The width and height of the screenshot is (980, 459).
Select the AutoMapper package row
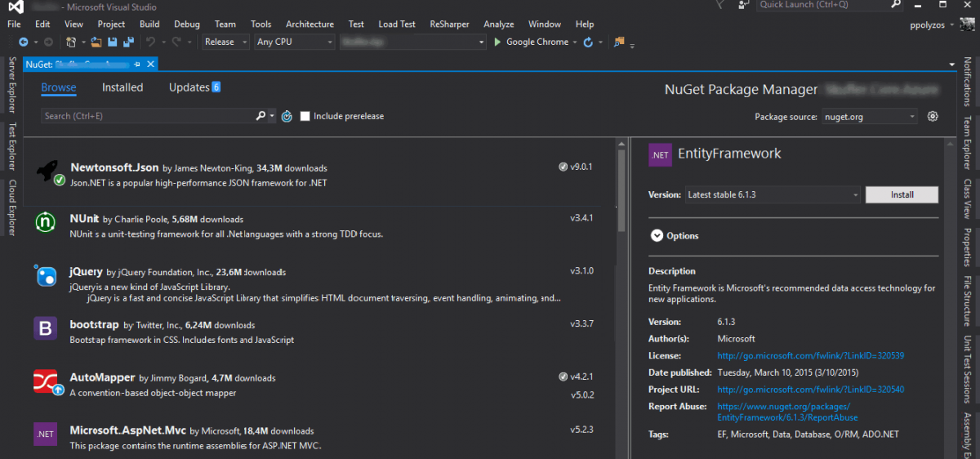[x=319, y=385]
